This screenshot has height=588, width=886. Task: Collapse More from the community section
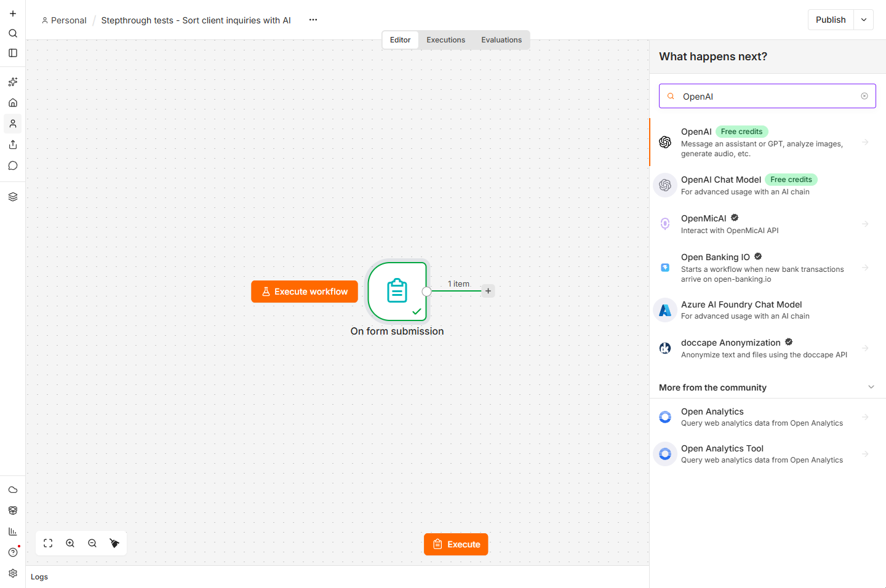click(871, 387)
